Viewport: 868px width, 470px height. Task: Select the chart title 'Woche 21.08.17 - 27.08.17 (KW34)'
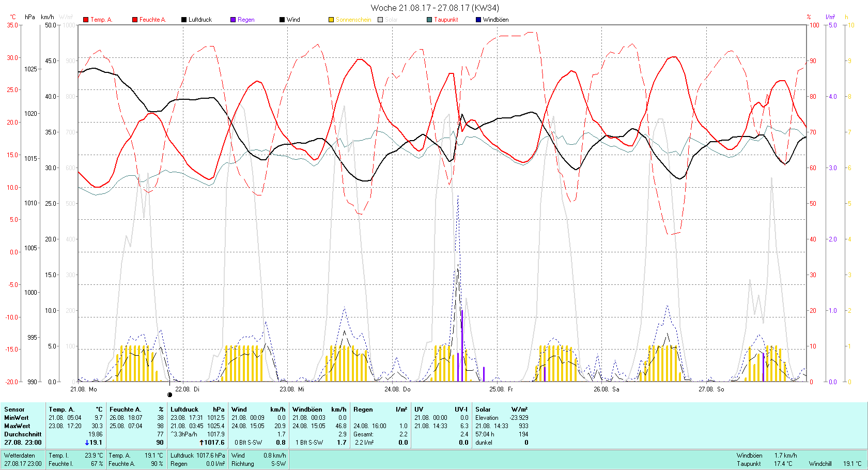pyautogui.click(x=435, y=8)
